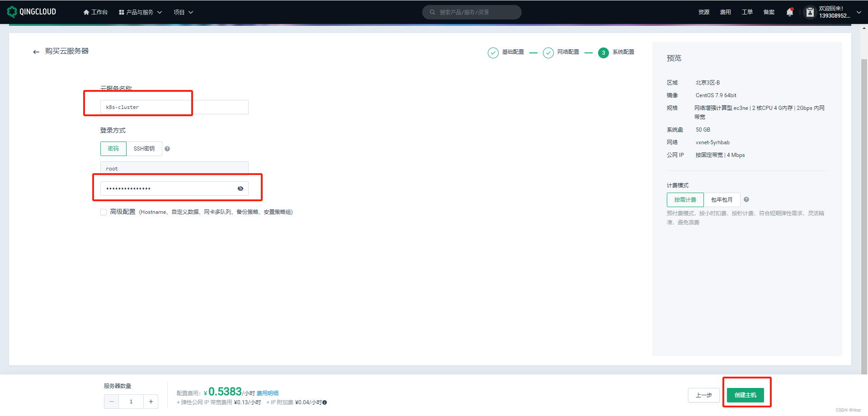Go to 基础配置 step
The width and height of the screenshot is (868, 416).
506,52
